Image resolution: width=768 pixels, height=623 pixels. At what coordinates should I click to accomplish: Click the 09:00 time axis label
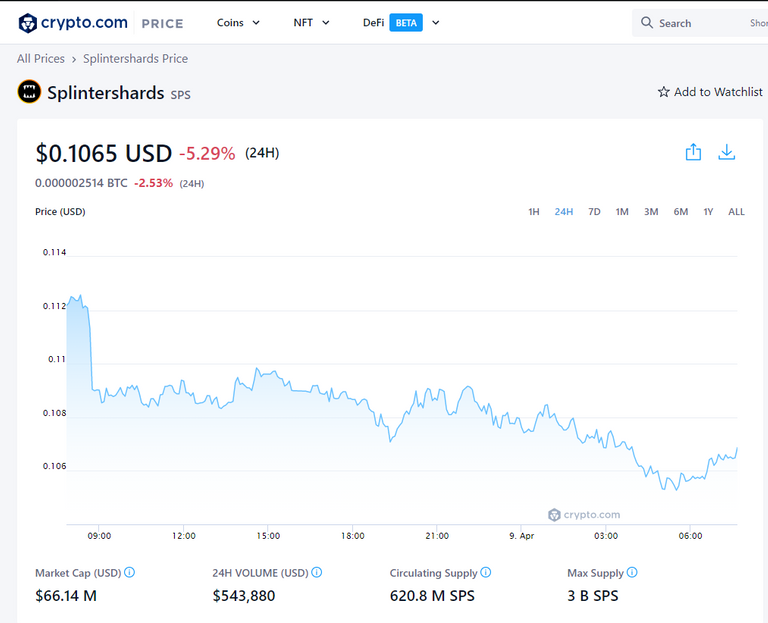pos(99,536)
